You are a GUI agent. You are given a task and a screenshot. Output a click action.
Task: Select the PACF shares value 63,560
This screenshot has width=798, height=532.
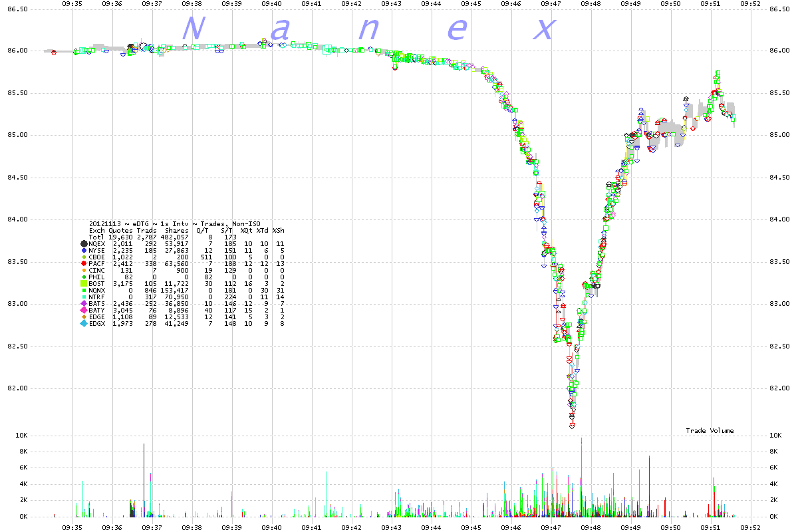tap(178, 263)
